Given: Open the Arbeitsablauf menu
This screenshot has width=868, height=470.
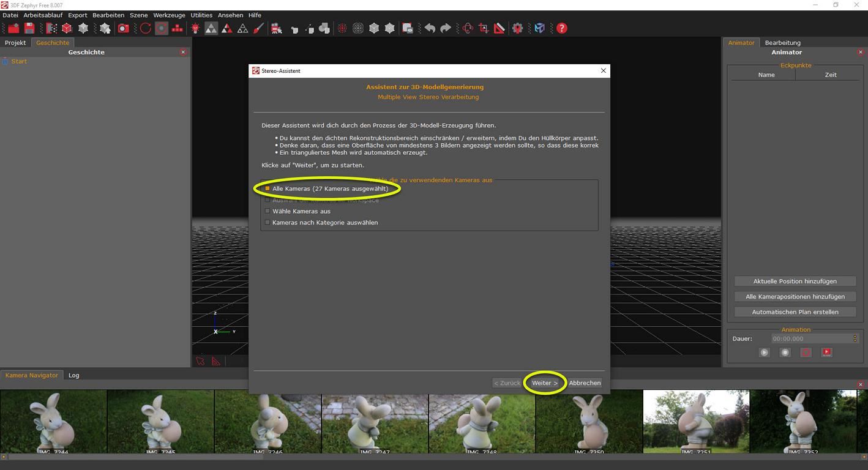Looking at the screenshot, I should 43,15.
